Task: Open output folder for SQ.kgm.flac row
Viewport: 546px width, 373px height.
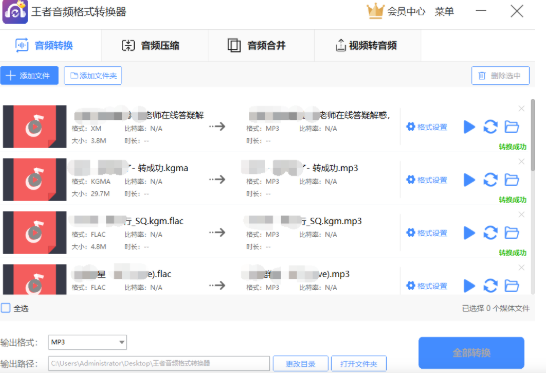Action: coord(512,233)
